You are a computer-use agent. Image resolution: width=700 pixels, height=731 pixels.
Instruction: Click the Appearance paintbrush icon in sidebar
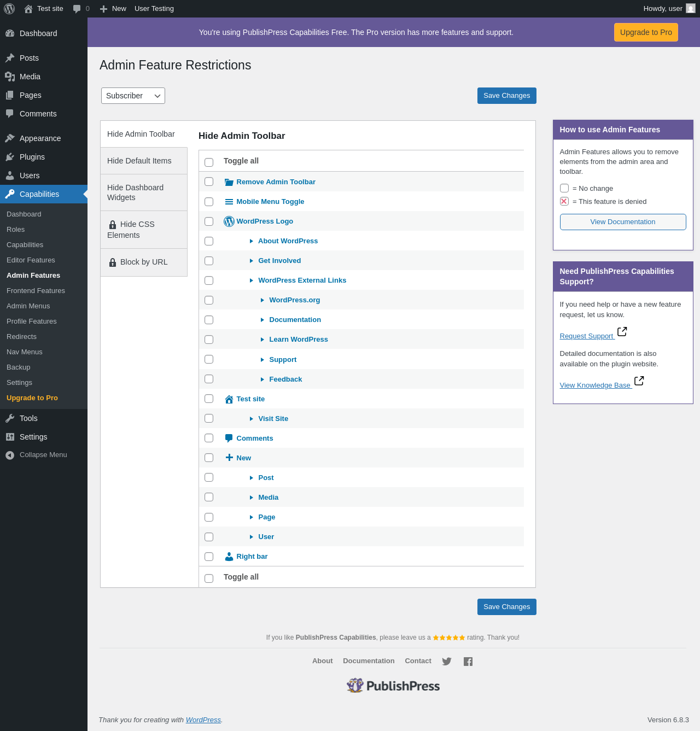point(10,138)
